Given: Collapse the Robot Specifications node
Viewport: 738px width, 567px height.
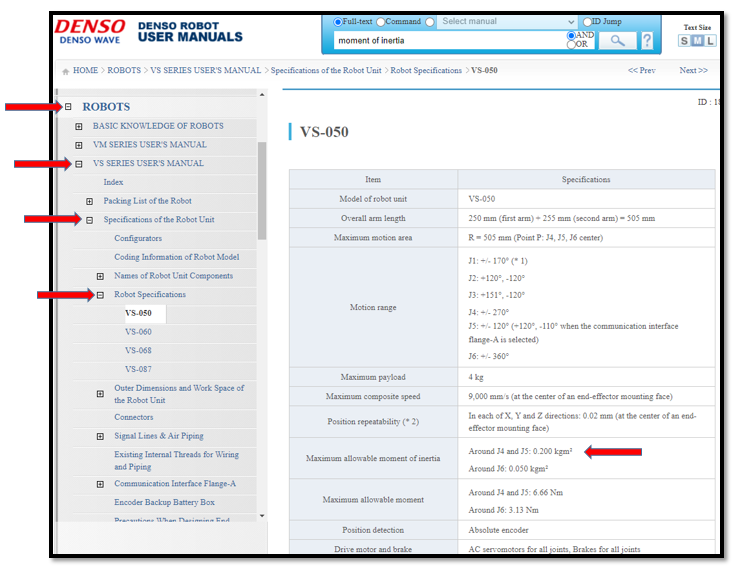Looking at the screenshot, I should pos(100,295).
